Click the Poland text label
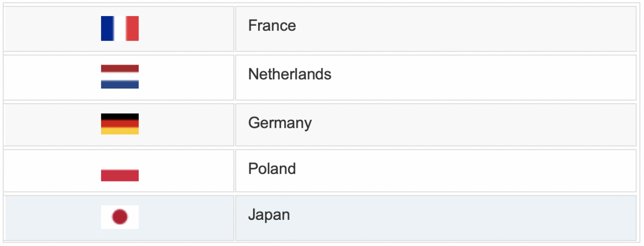Image resolution: width=644 pixels, height=246 pixels. click(x=272, y=169)
